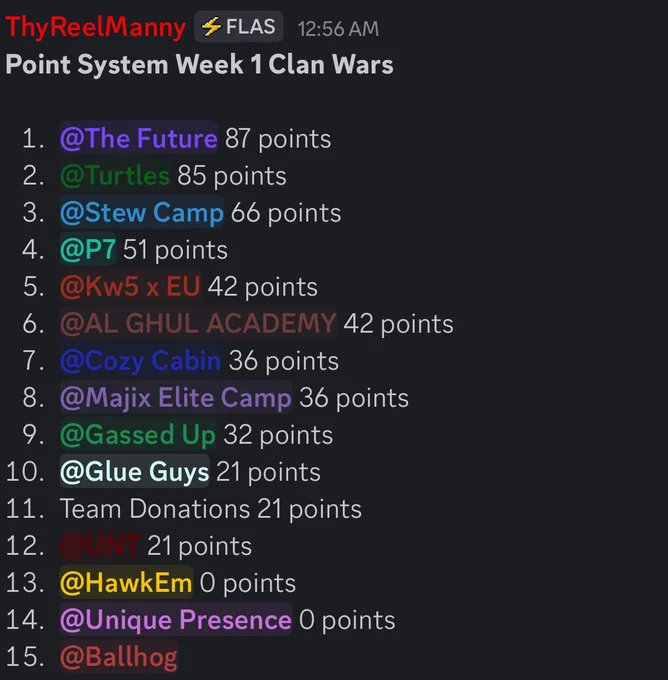Click the lightning bolt FLAS tag icon
Image resolution: width=668 pixels, height=680 pixels.
point(212,27)
